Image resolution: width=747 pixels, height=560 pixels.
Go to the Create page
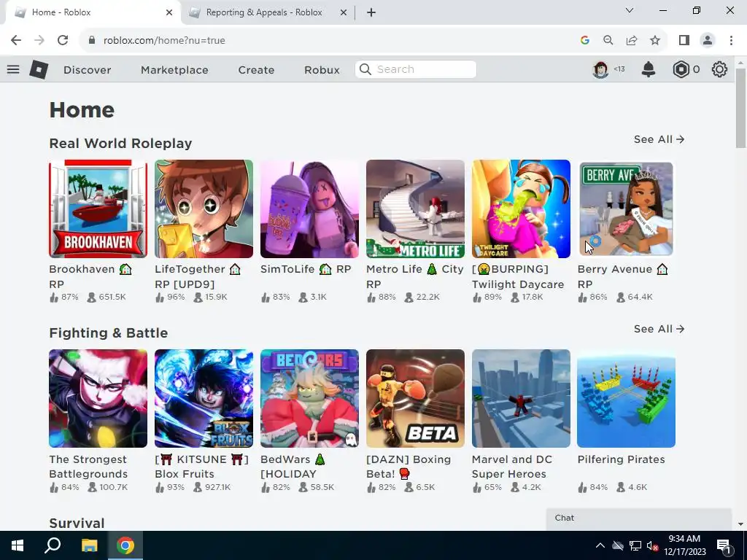tap(256, 70)
